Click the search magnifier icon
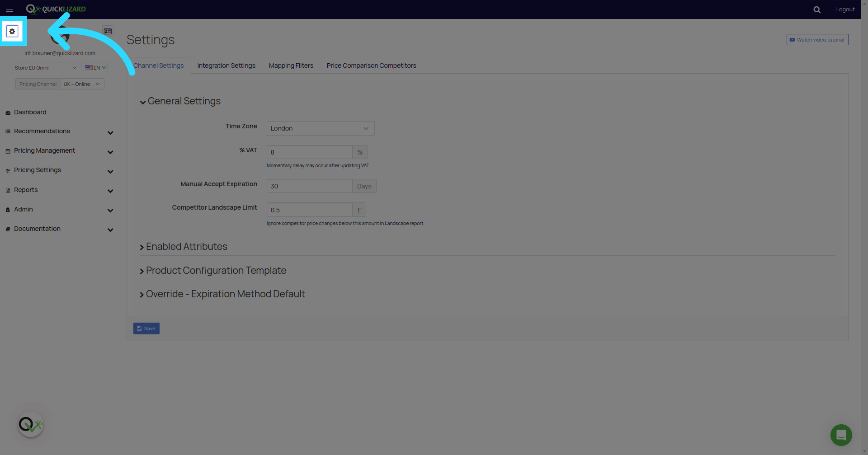The height and width of the screenshot is (455, 868). coord(817,9)
